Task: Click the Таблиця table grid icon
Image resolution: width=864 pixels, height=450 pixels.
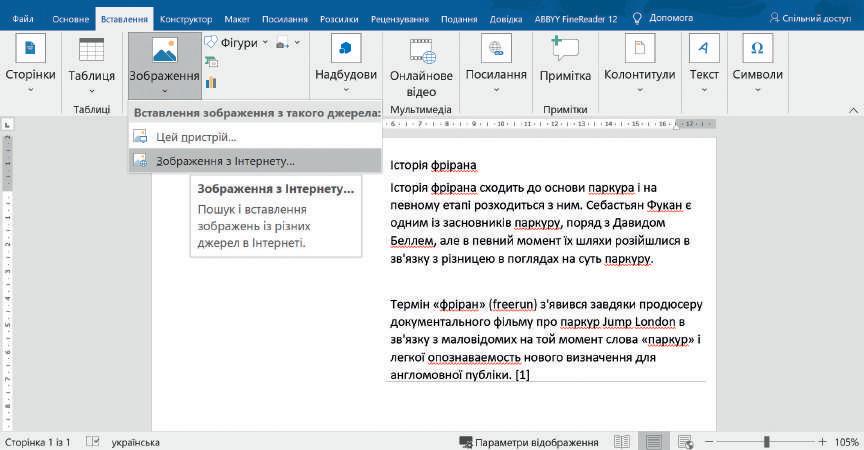Action: click(x=91, y=49)
